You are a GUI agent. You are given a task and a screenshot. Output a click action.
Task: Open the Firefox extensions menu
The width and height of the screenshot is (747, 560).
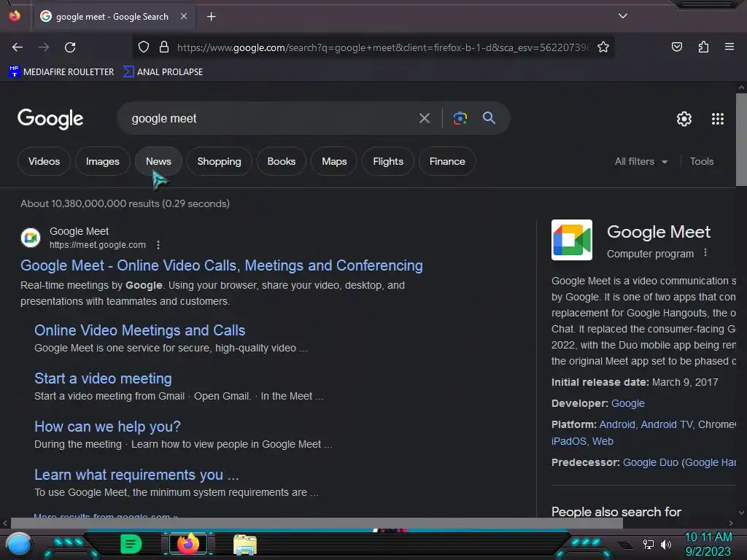click(x=703, y=47)
